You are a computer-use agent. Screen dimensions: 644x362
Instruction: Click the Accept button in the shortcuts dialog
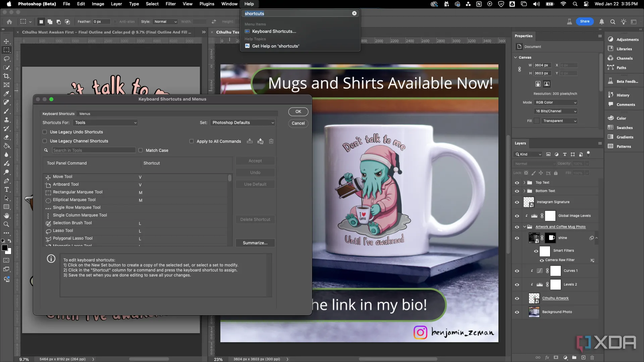pyautogui.click(x=255, y=161)
